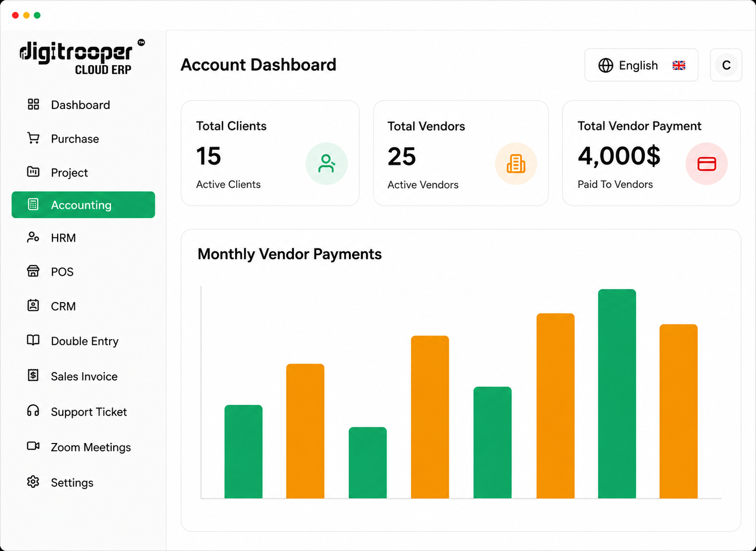
Task: Click the Support Ticket headset icon
Action: [x=33, y=411]
